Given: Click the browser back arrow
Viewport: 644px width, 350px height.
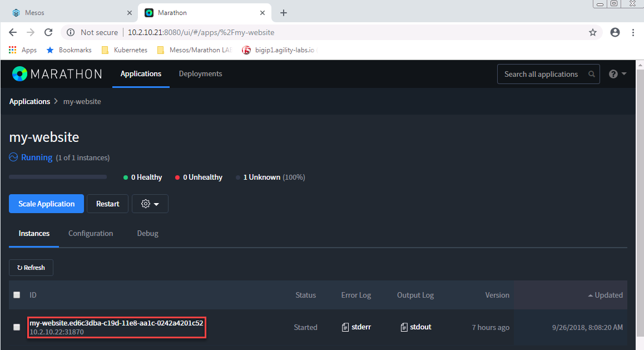Looking at the screenshot, I should pyautogui.click(x=13, y=32).
